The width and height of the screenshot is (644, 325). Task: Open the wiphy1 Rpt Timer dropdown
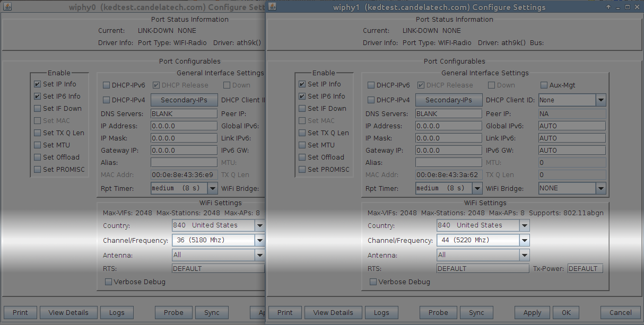477,188
